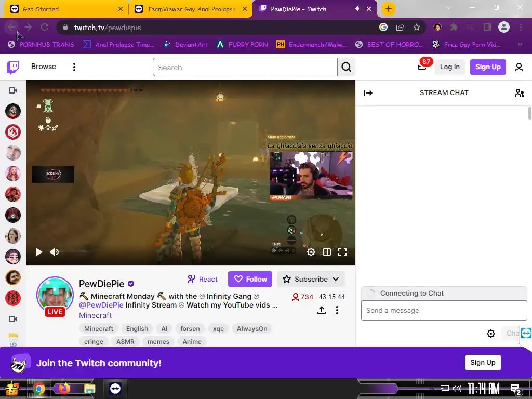Open the stream options three-dot menu
532x399 pixels.
point(337,310)
